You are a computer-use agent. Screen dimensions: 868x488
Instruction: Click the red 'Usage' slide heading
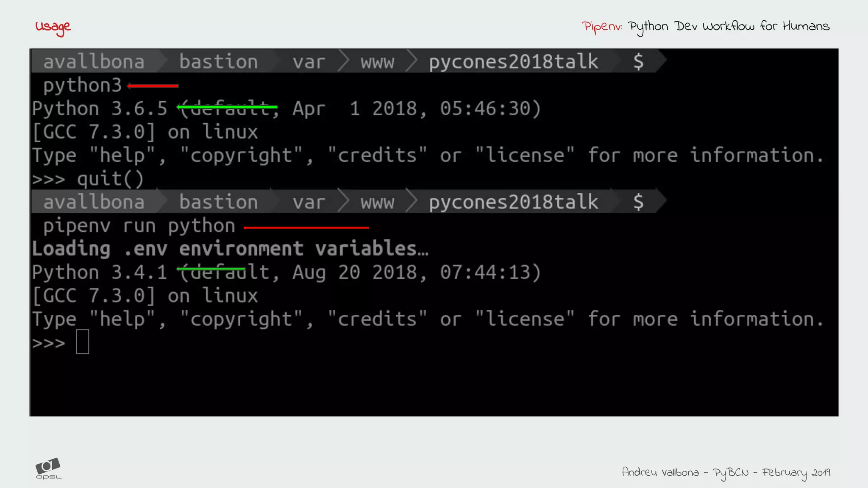[x=53, y=27]
